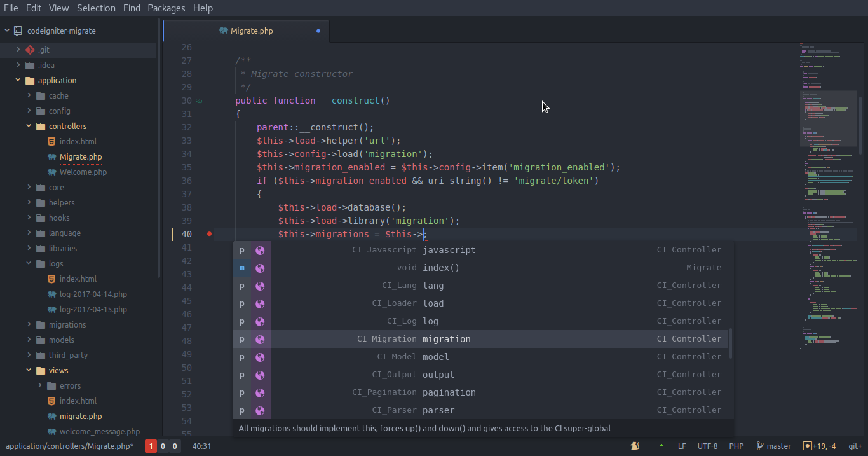Click the red error dot on line 40
868x456 pixels.
pyautogui.click(x=209, y=234)
